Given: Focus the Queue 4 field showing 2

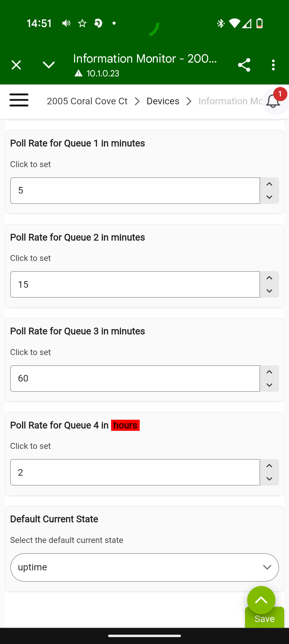Looking at the screenshot, I should click(135, 472).
